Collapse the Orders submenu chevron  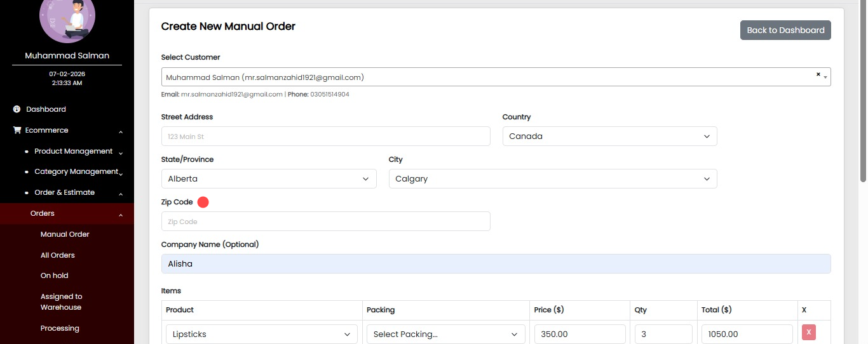point(121,215)
